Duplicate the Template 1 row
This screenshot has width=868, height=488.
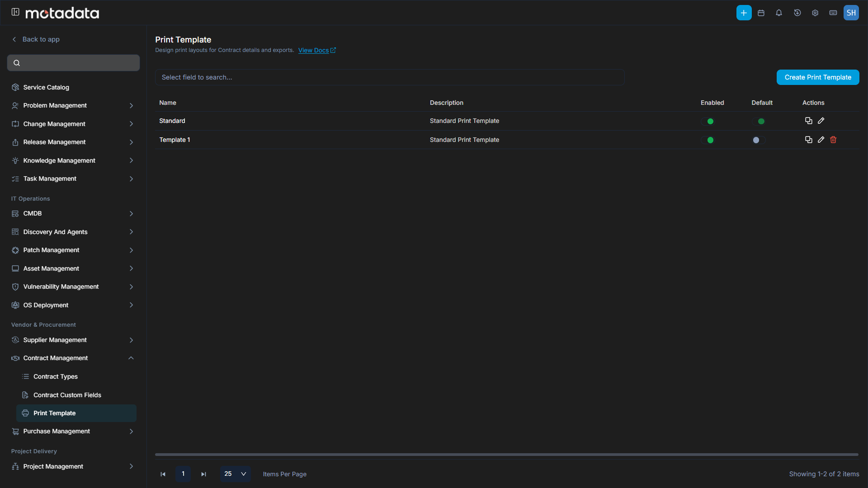pyautogui.click(x=809, y=140)
